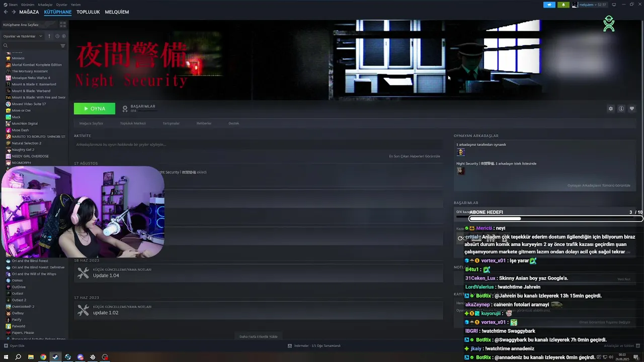Image resolution: width=644 pixels, height=362 pixels.
Task: Click the recent activity clock filter icon
Action: click(57, 36)
